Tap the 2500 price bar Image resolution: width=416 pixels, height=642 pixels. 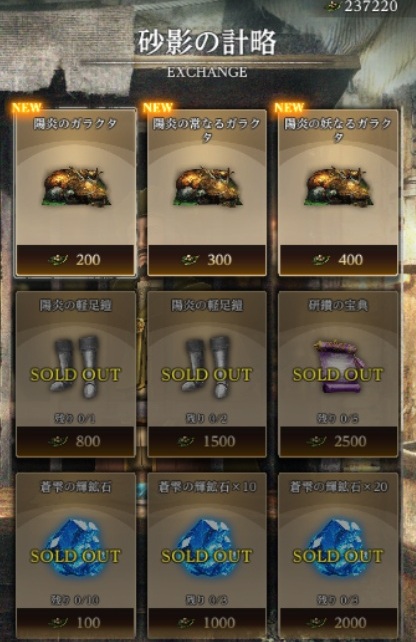(x=338, y=441)
